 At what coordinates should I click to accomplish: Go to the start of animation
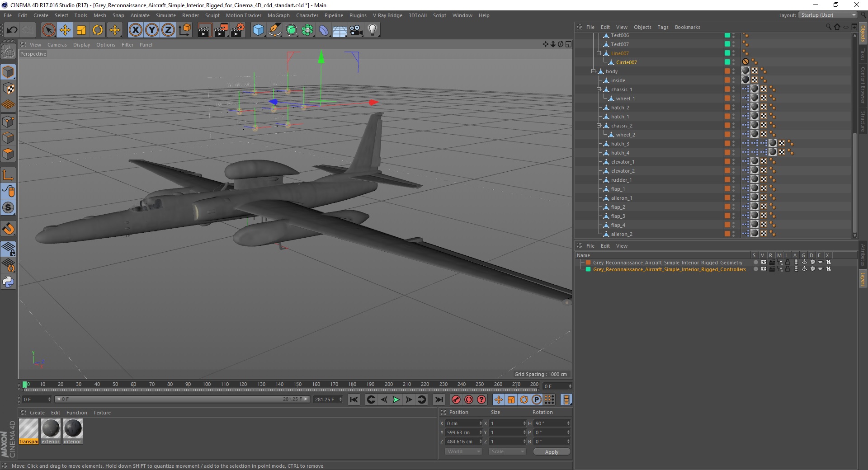[354, 399]
